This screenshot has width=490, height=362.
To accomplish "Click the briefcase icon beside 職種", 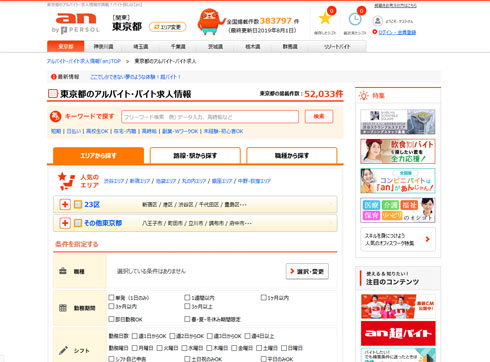I will (x=63, y=271).
